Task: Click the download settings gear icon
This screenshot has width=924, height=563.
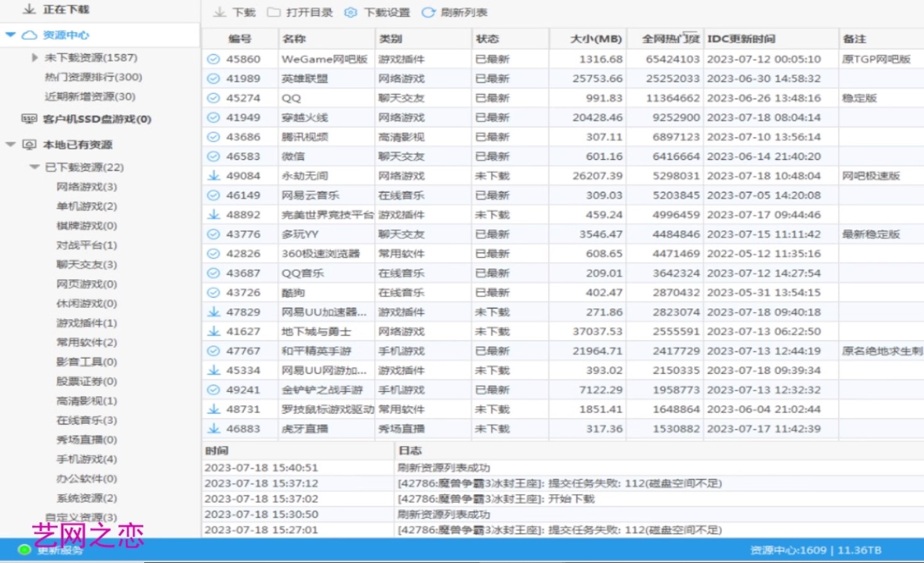Action: pos(351,13)
